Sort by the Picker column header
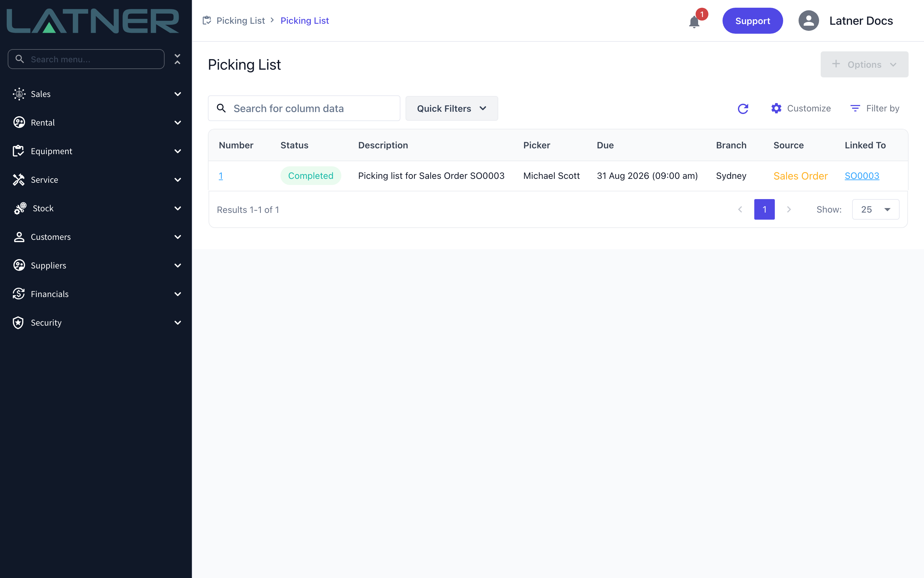 pyautogui.click(x=536, y=145)
